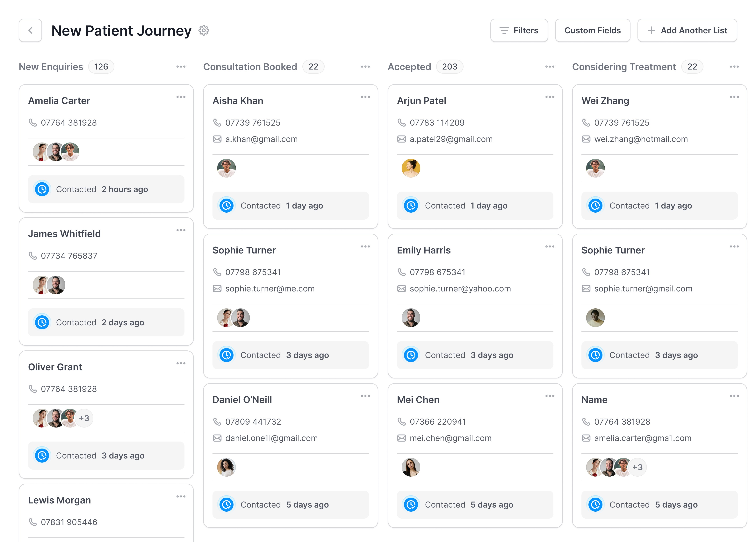Open Amelia Carter card options menu

point(181,97)
